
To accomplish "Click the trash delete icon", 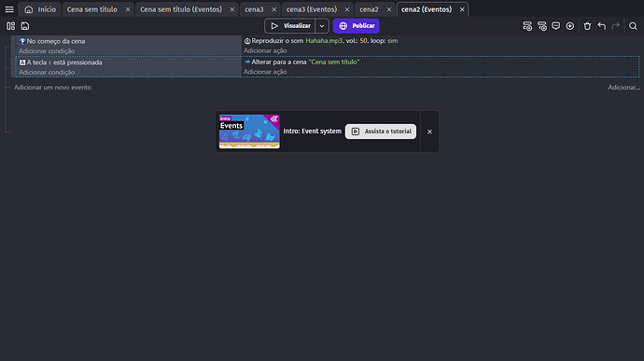I will click(587, 26).
